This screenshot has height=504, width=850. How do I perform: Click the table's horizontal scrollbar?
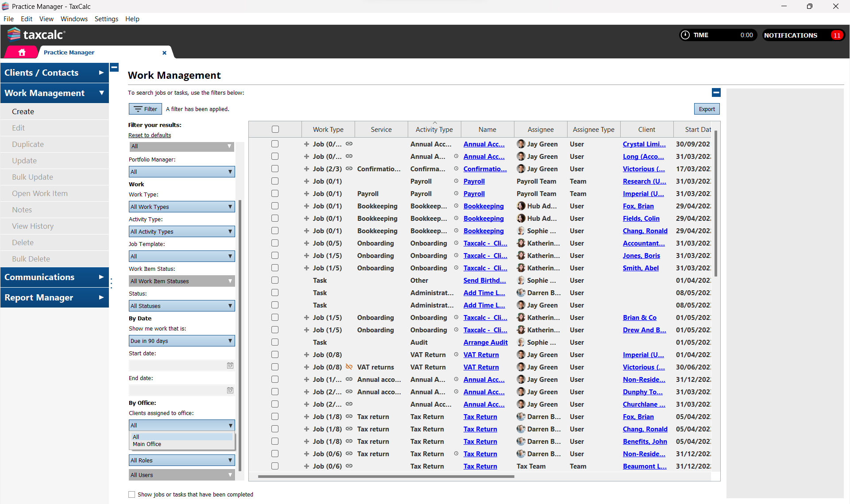coord(386,477)
